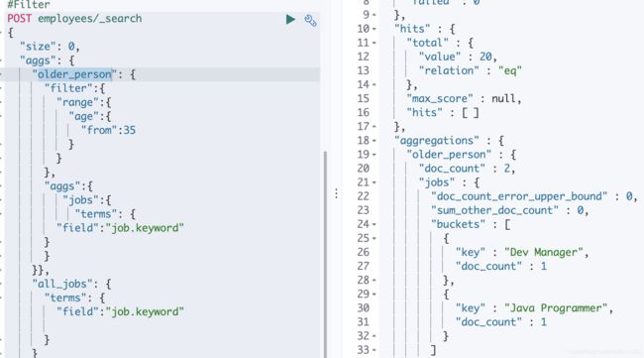
Task: Click the "filter":{ line
Action: coord(74,88)
